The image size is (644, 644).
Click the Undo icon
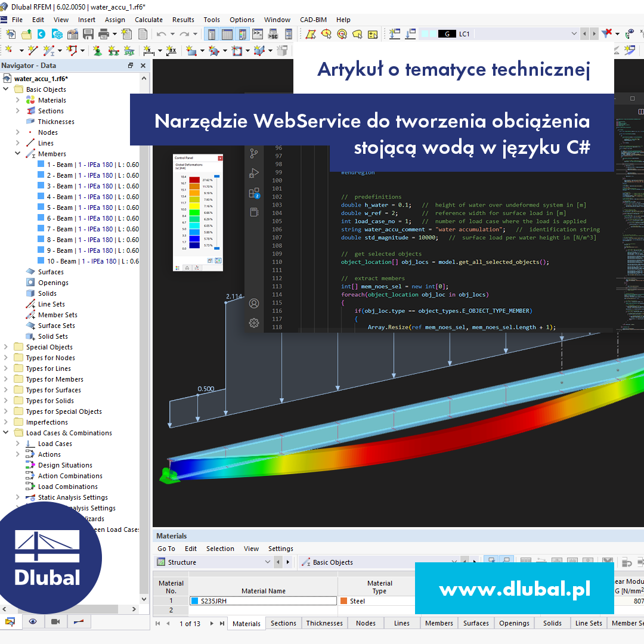(161, 34)
